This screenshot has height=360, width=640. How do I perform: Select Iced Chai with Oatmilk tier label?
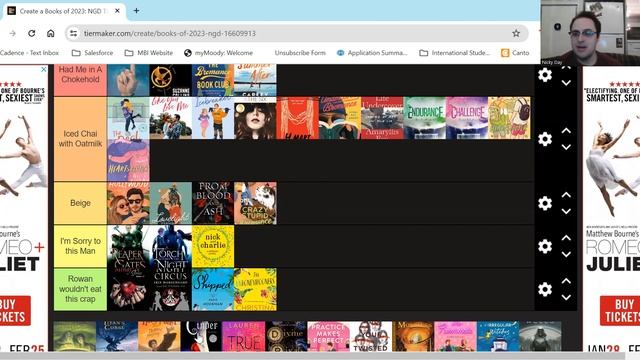pos(80,139)
